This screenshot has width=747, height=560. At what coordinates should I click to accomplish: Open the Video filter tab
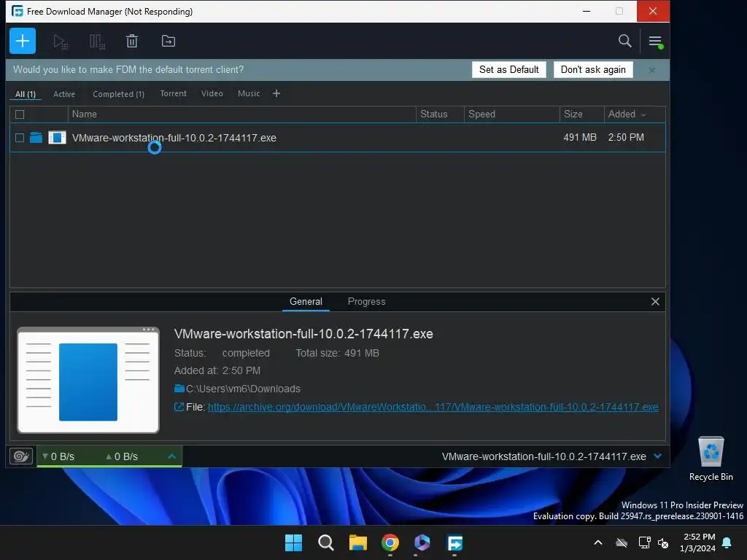pyautogui.click(x=212, y=93)
